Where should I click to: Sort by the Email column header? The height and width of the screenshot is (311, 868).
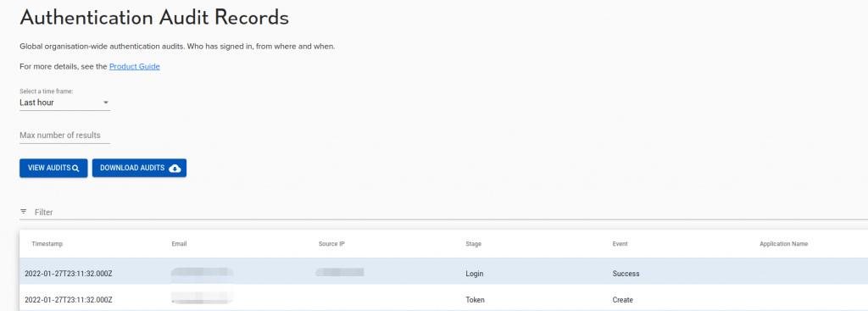(x=179, y=244)
